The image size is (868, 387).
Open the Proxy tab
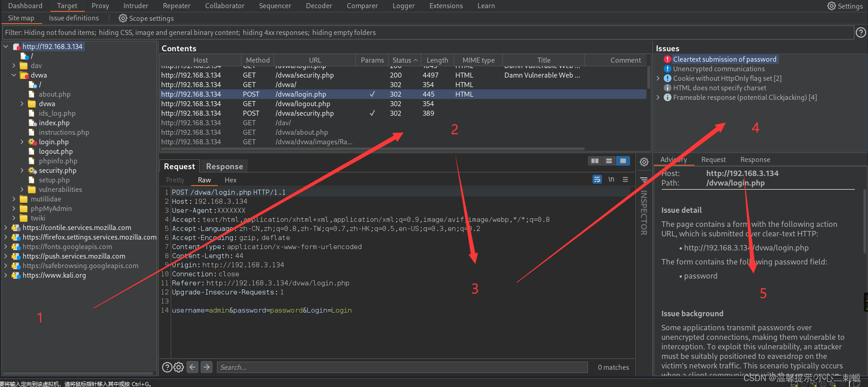(100, 6)
